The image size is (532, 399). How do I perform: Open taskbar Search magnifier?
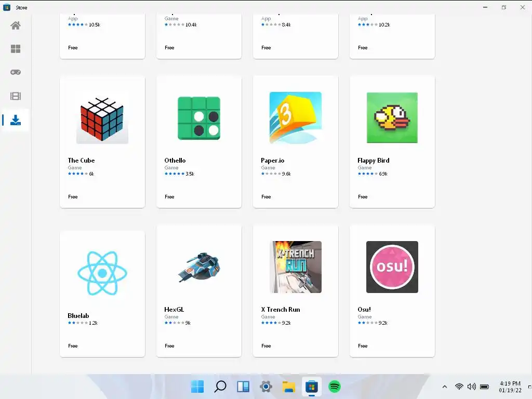(x=220, y=387)
